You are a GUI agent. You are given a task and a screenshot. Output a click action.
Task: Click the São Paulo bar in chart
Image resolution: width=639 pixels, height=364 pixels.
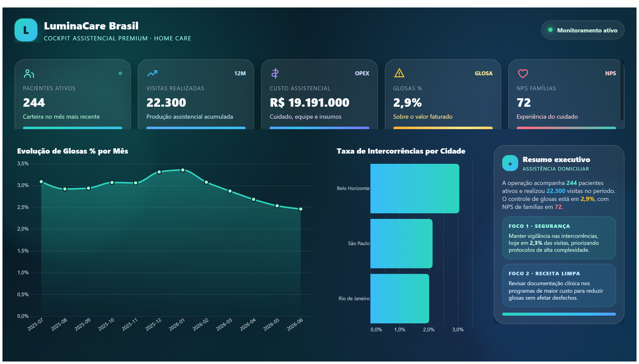click(x=401, y=244)
